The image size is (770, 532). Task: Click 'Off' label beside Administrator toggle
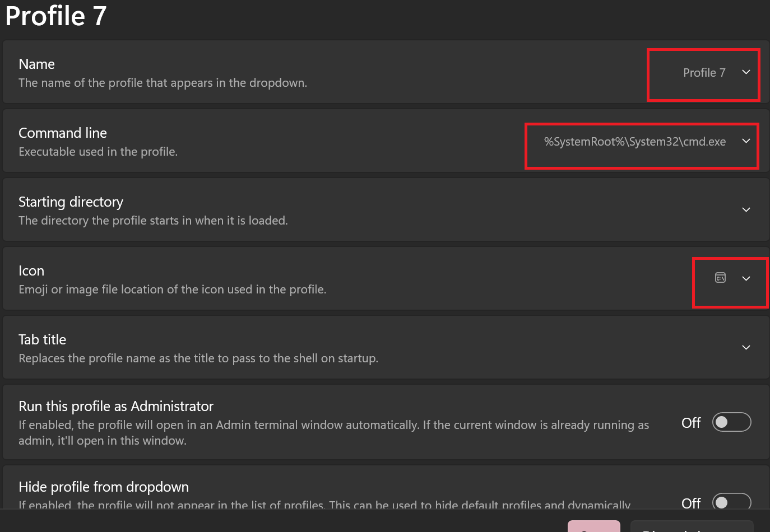[690, 423]
